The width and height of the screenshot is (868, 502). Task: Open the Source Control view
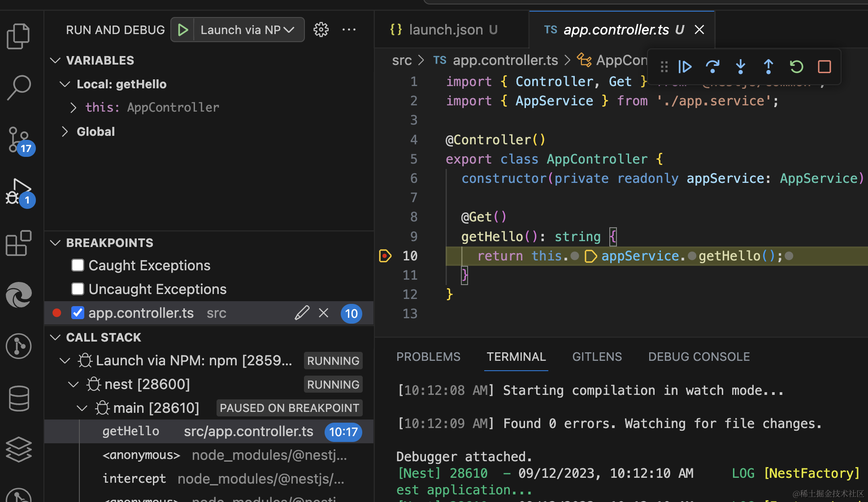pos(18,139)
